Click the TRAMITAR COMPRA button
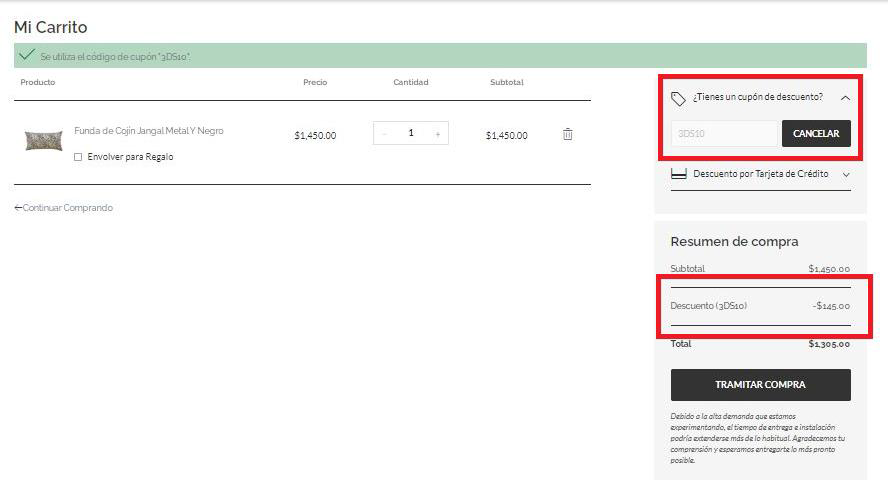This screenshot has height=480, width=888. (760, 384)
